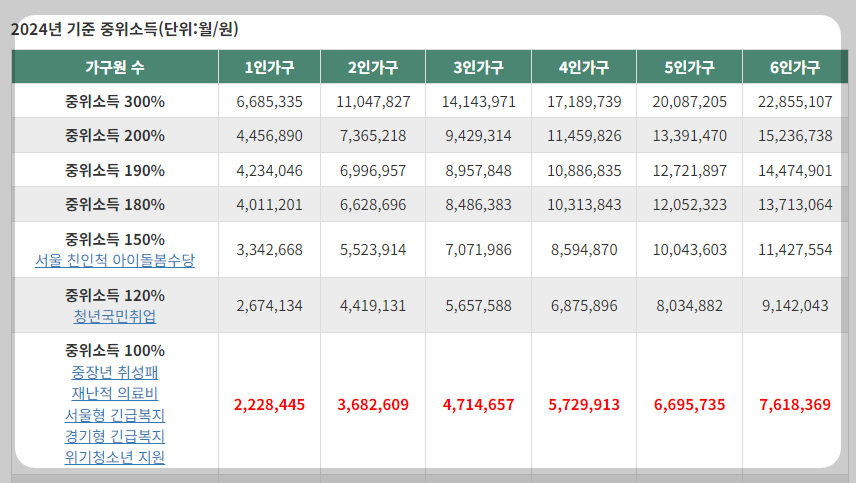The height and width of the screenshot is (483, 856).
Task: Click the value 11,459,826
Action: pyautogui.click(x=584, y=135)
